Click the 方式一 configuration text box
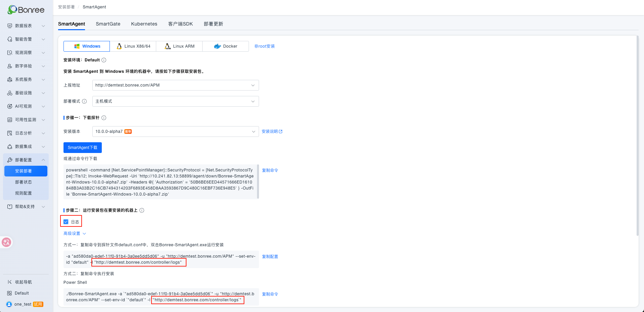Screen dimensions: 644x312 [x=161, y=259]
